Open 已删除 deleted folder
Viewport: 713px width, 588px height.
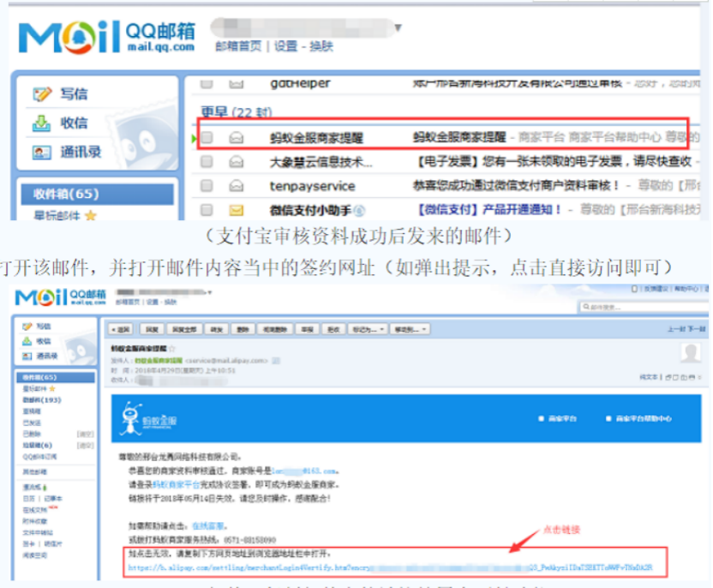(x=32, y=434)
